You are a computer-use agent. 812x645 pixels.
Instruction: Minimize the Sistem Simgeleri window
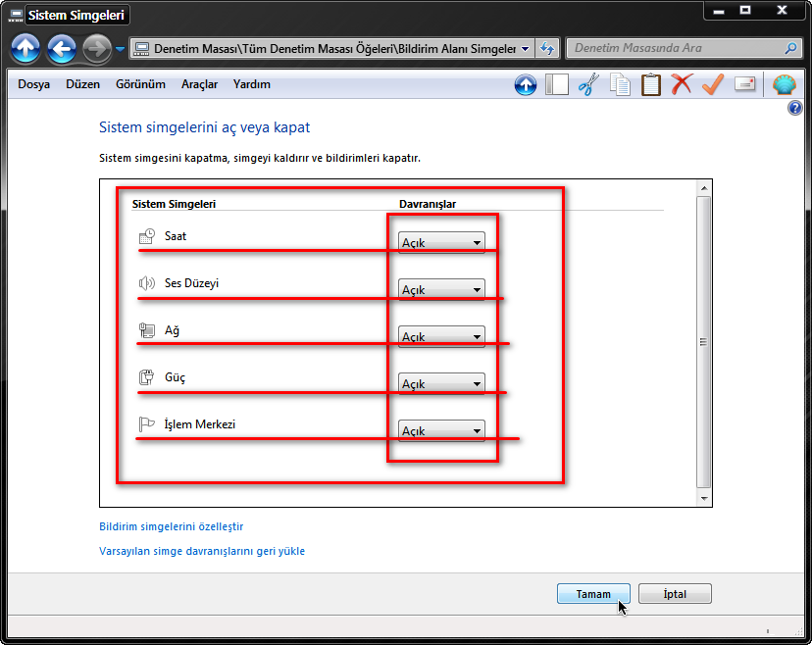[719, 11]
